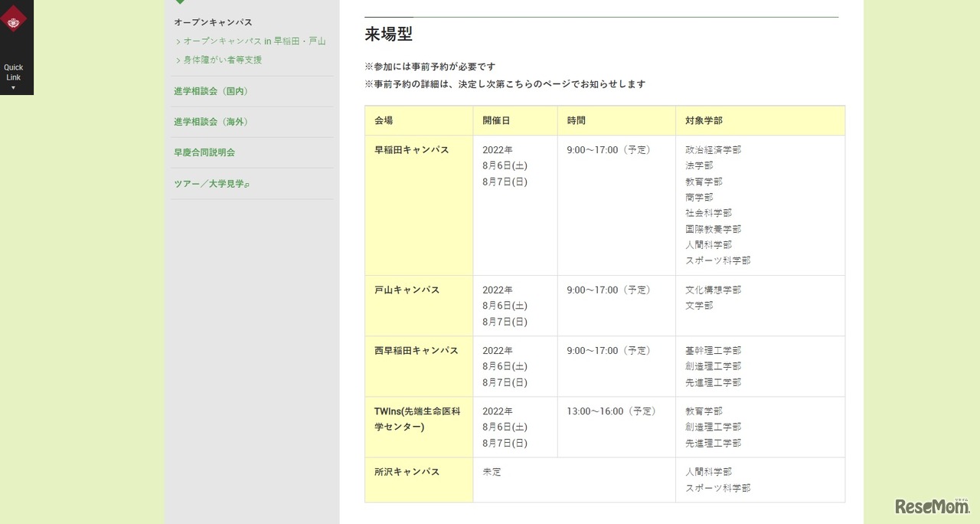Click the chevron beside オープンキャンパス in 早稲田・戸山
Viewport: 980px width, 524px height.
(x=178, y=41)
